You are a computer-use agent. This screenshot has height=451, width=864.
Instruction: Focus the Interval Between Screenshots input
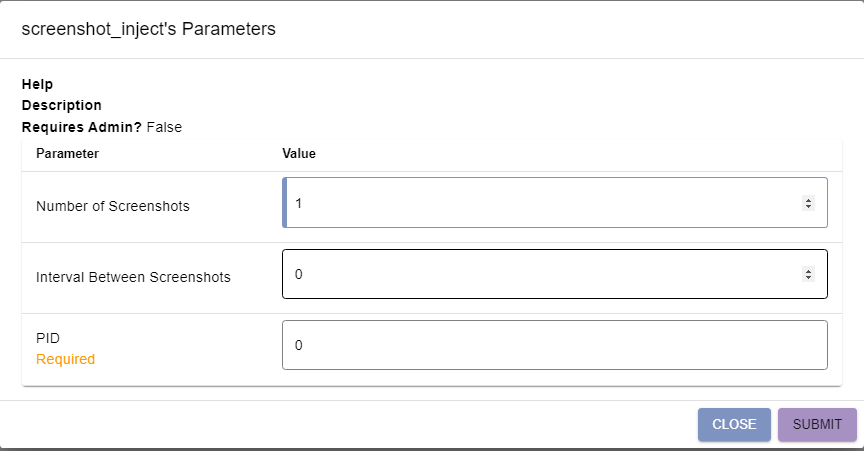point(554,274)
